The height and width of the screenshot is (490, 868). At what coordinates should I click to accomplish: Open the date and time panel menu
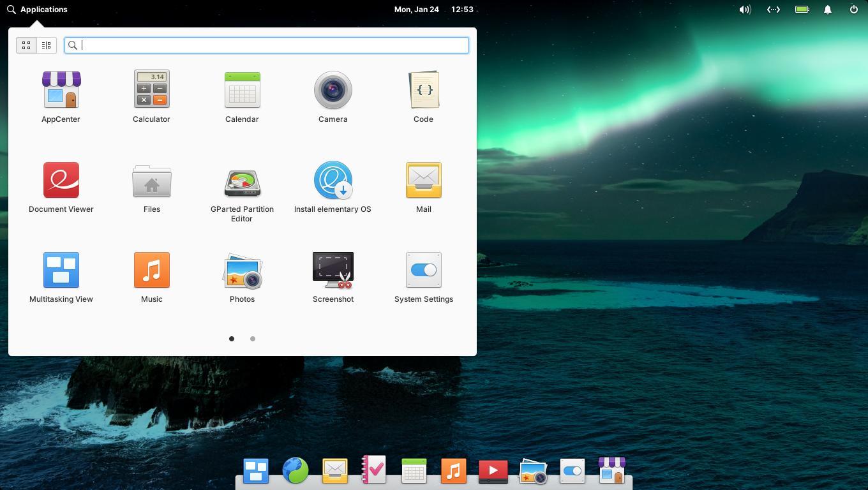coord(433,10)
